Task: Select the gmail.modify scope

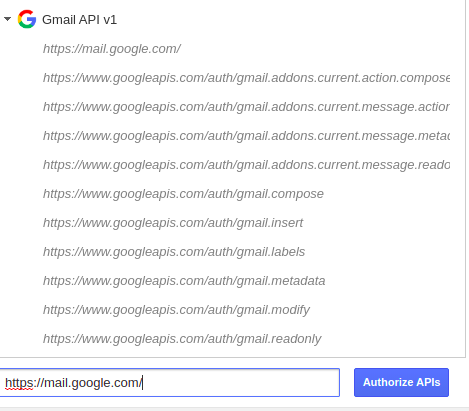Action: (176, 310)
